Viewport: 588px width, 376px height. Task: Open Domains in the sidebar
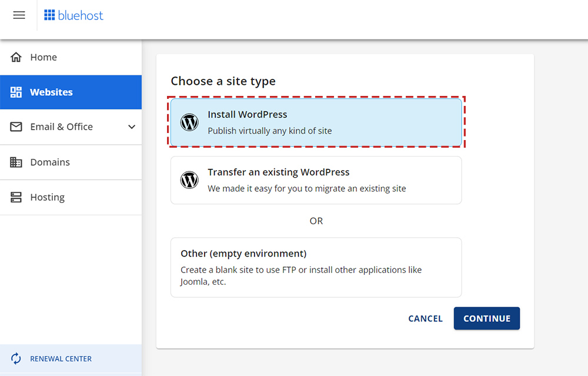point(71,162)
